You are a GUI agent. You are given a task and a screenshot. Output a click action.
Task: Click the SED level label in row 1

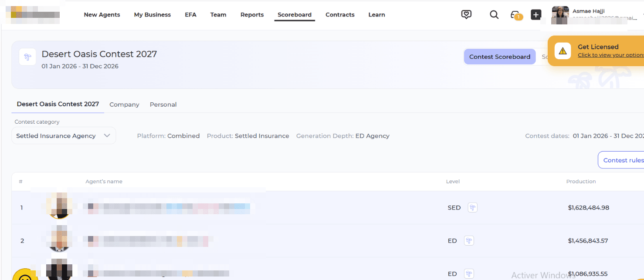(x=454, y=208)
